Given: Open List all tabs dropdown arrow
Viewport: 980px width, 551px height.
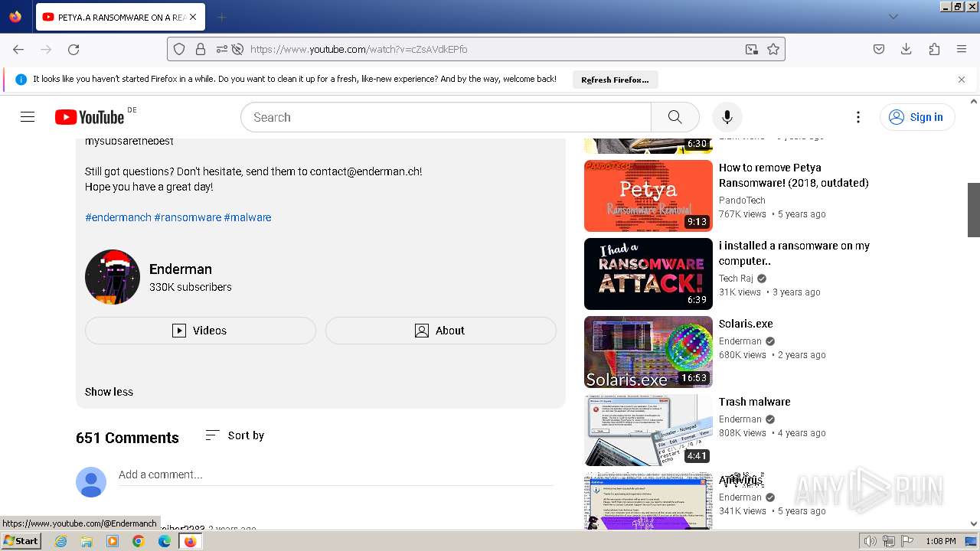Looking at the screenshot, I should [x=893, y=17].
